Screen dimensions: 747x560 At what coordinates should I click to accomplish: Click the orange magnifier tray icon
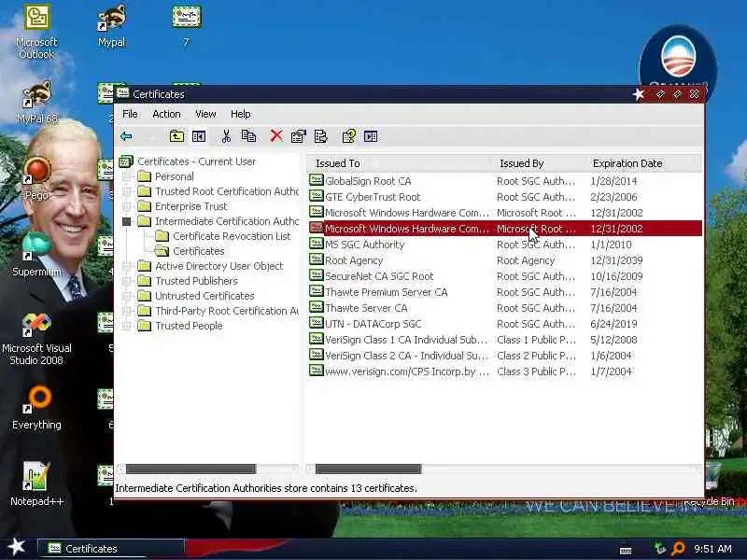[679, 549]
